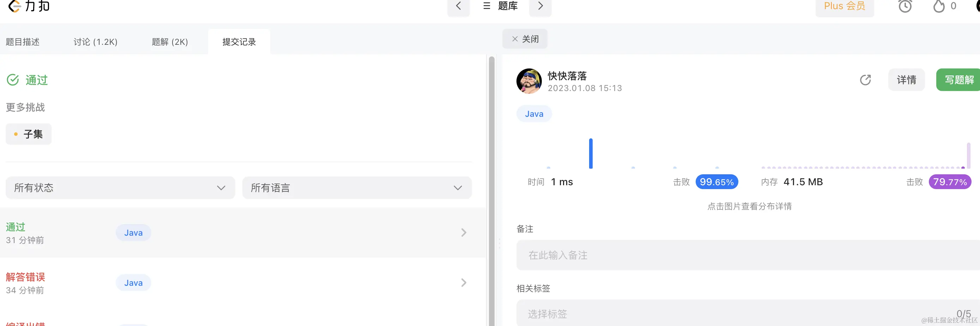Click the Java tag in the 通过 row
Screen dimensions: 980x326
click(134, 233)
